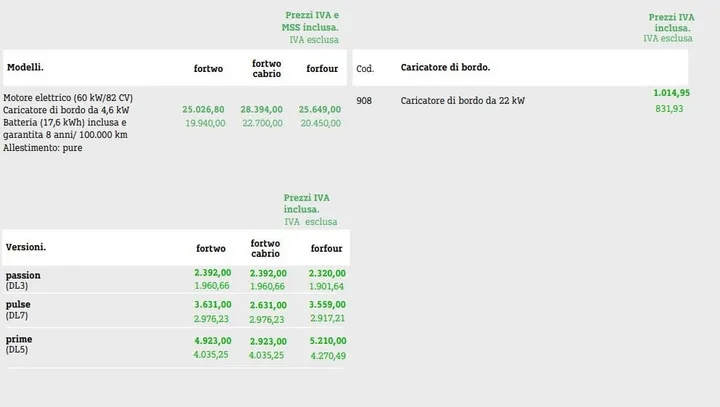The image size is (720, 407).
Task: Select the 1.014,95 charger price
Action: [x=671, y=93]
